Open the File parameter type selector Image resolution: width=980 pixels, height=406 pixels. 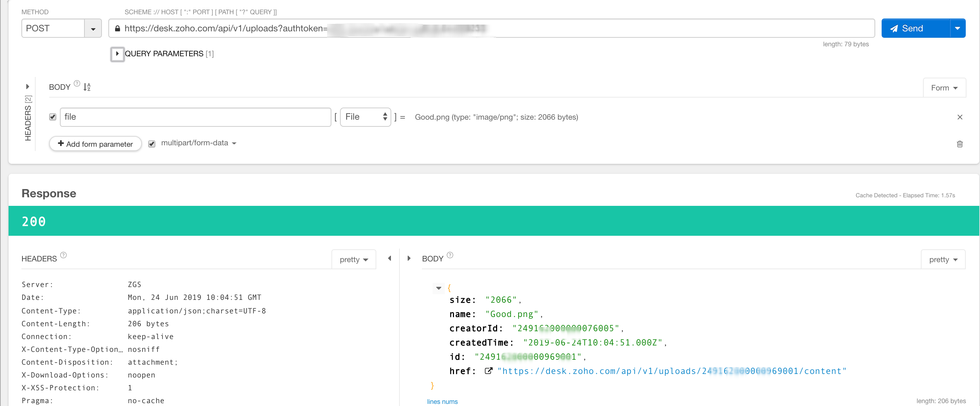click(x=365, y=117)
